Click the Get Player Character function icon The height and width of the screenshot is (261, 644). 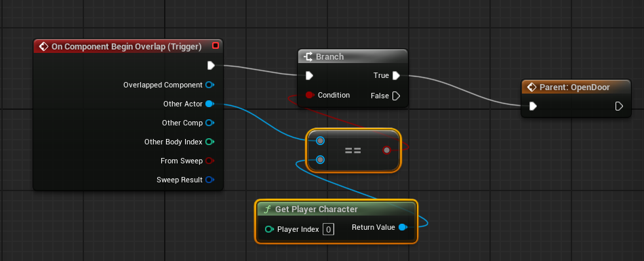pyautogui.click(x=267, y=209)
